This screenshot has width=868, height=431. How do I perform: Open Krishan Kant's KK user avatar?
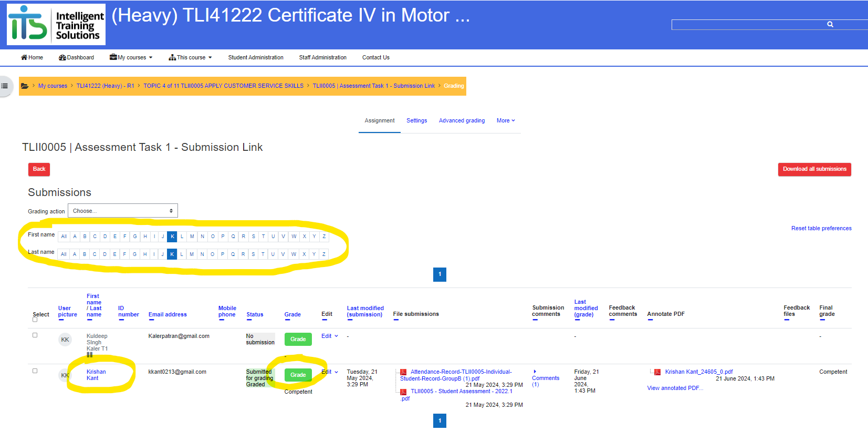pyautogui.click(x=65, y=375)
